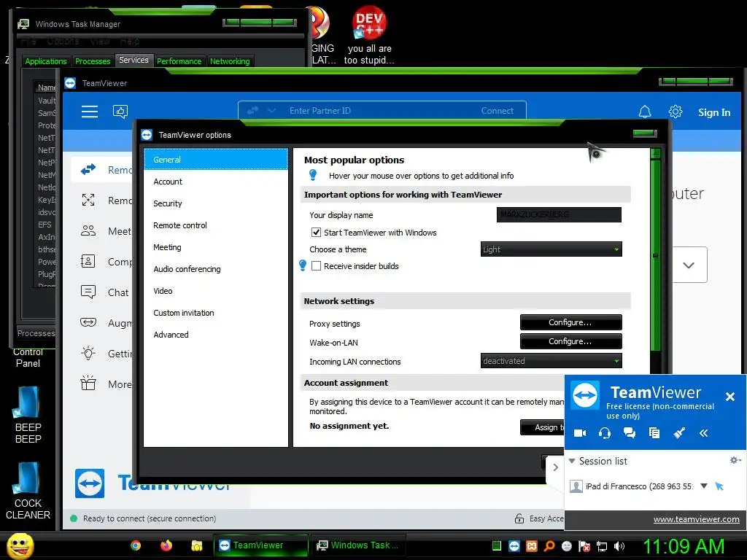
Task: Click the feedback icon beside the hamburger menu
Action: 120,112
